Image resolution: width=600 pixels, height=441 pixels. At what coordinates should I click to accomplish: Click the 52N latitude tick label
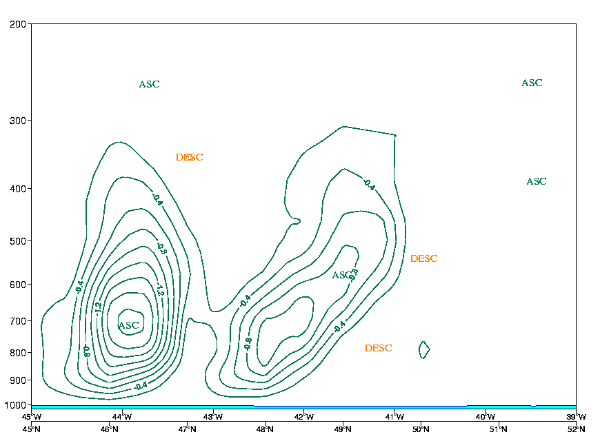pos(575,430)
